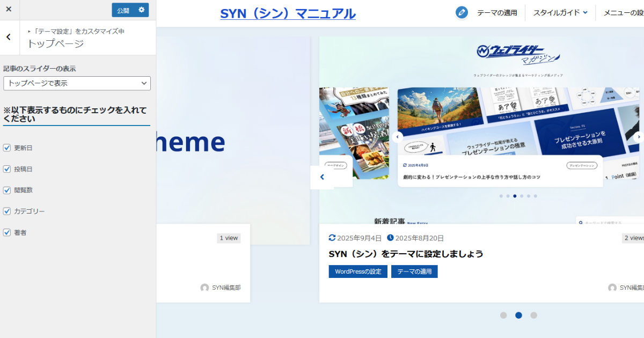644x338 pixels.
Task: Click the clock icon beside 2025年8月20日
Action: click(x=390, y=238)
